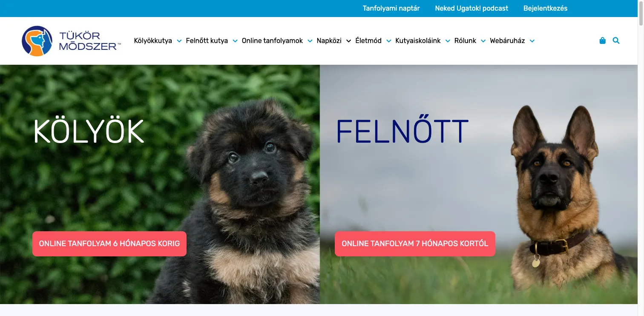
Task: Select the Kölyökkutya menu item
Action: [x=153, y=41]
